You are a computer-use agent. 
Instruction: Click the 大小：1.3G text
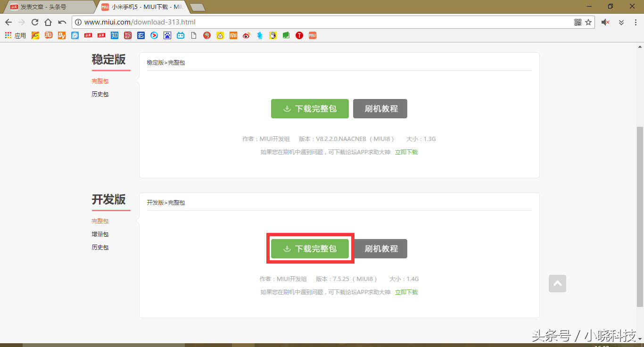(421, 139)
